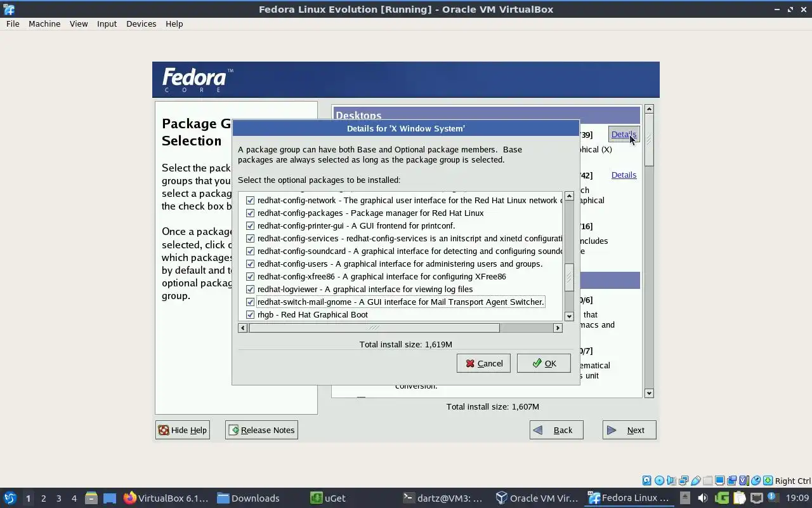Switch to workspace 3
The height and width of the screenshot is (508, 812).
click(x=58, y=498)
